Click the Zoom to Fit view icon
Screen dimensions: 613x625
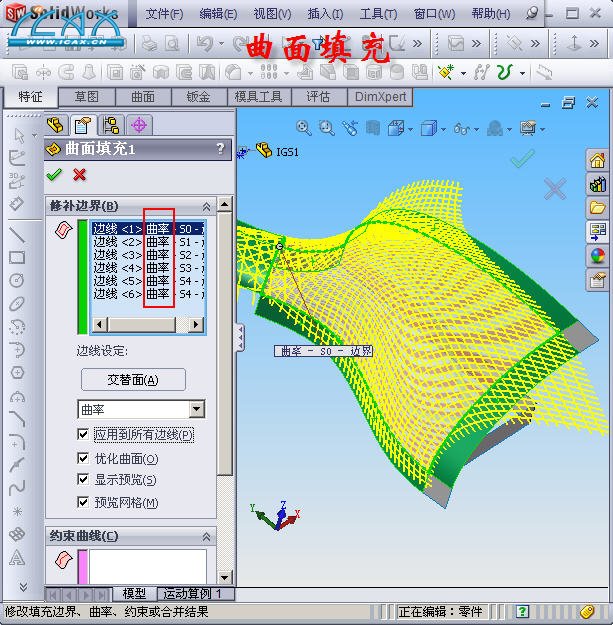click(303, 128)
